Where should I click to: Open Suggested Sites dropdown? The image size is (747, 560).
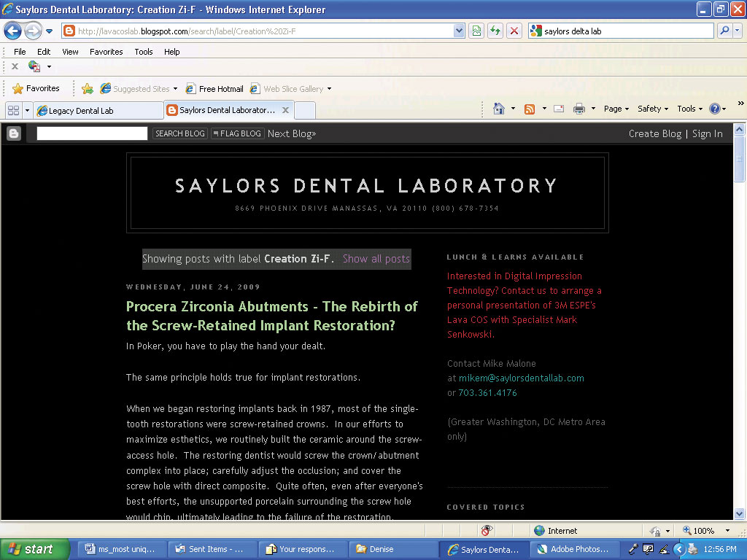(139, 88)
